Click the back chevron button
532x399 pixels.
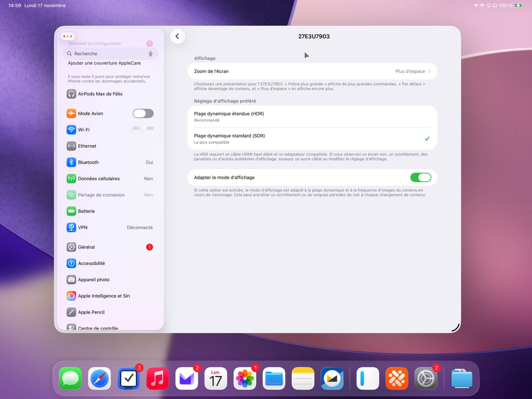(x=177, y=36)
